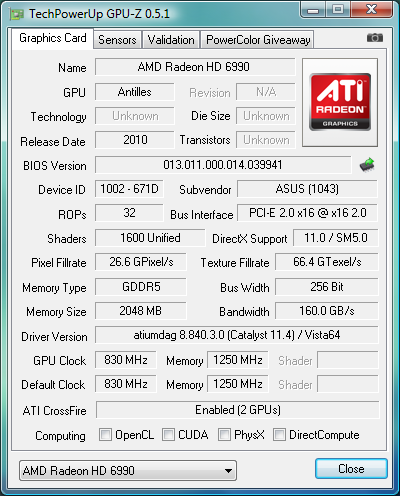400x496 pixels.
Task: Open the Validation tab
Action: [x=171, y=40]
